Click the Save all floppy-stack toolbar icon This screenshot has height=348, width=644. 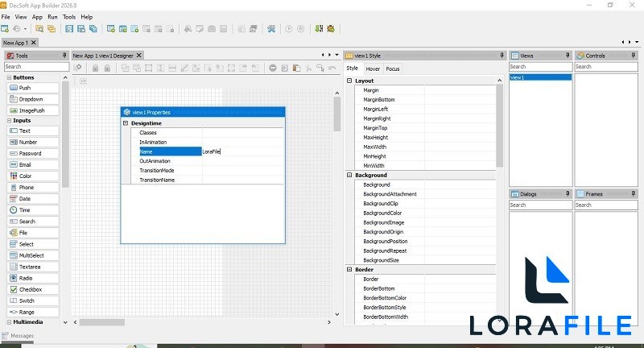pyautogui.click(x=93, y=29)
